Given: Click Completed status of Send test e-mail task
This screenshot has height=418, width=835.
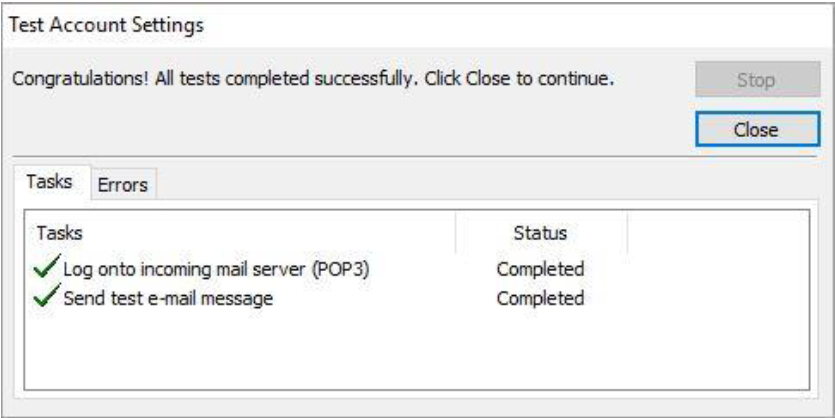Looking at the screenshot, I should click(540, 298).
